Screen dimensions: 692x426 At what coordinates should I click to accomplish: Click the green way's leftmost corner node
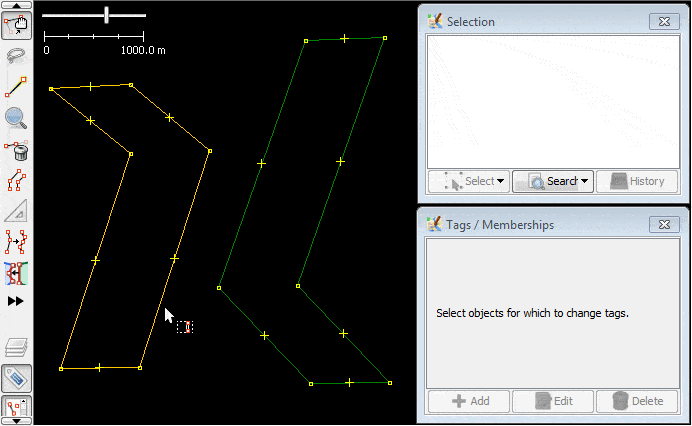(219, 288)
